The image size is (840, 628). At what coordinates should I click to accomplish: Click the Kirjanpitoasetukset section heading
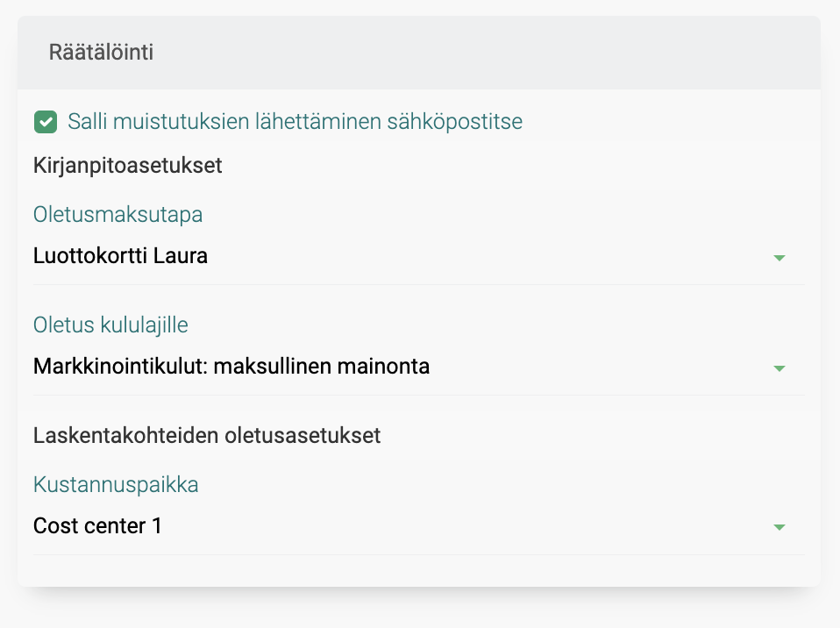[128, 166]
